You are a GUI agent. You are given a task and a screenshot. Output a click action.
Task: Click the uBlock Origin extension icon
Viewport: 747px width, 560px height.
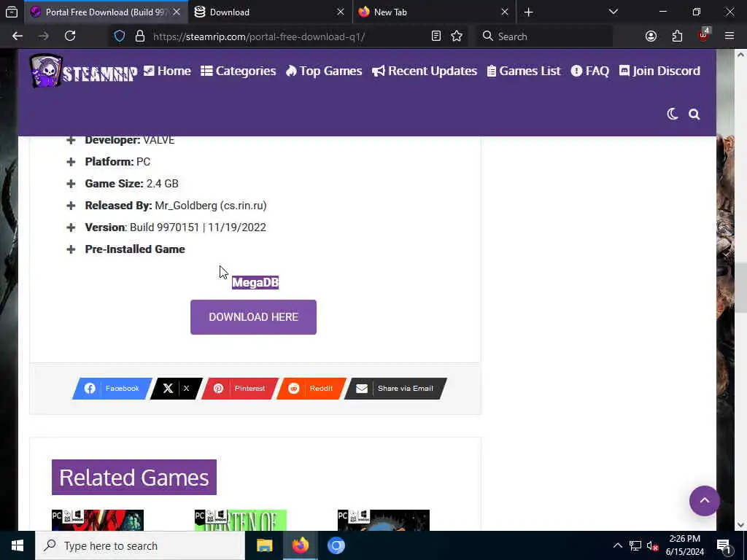pyautogui.click(x=703, y=35)
